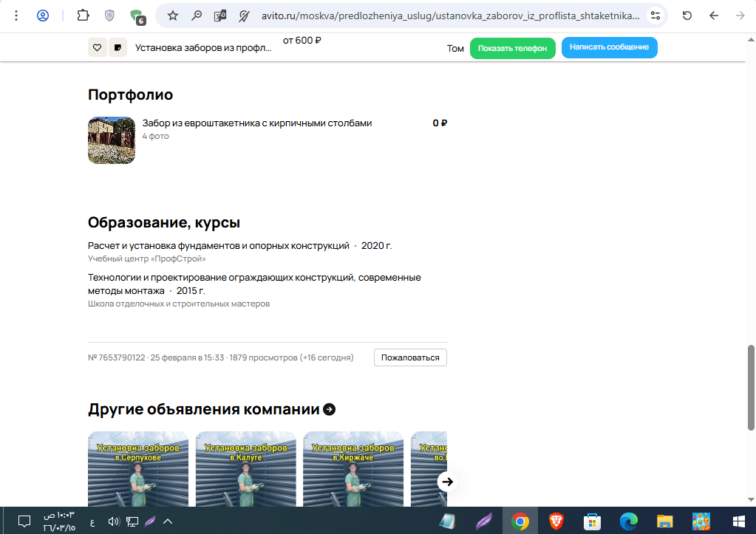This screenshot has width=756, height=534.
Task: Open the Windows Start menu
Action: [x=739, y=521]
